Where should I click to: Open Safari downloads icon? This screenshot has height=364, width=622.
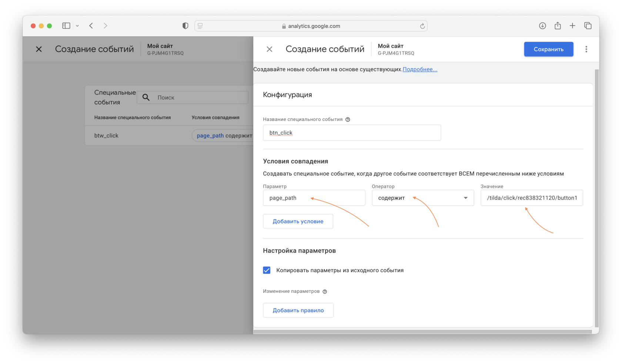click(542, 26)
